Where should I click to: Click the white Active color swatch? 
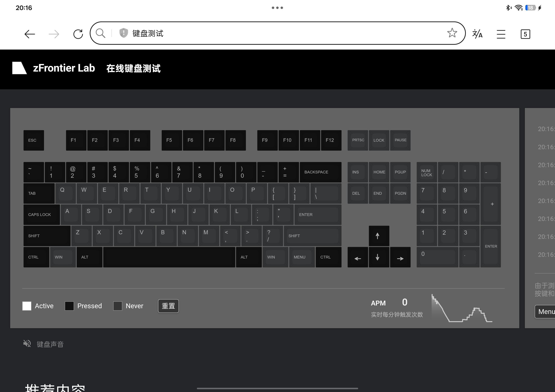coord(27,306)
